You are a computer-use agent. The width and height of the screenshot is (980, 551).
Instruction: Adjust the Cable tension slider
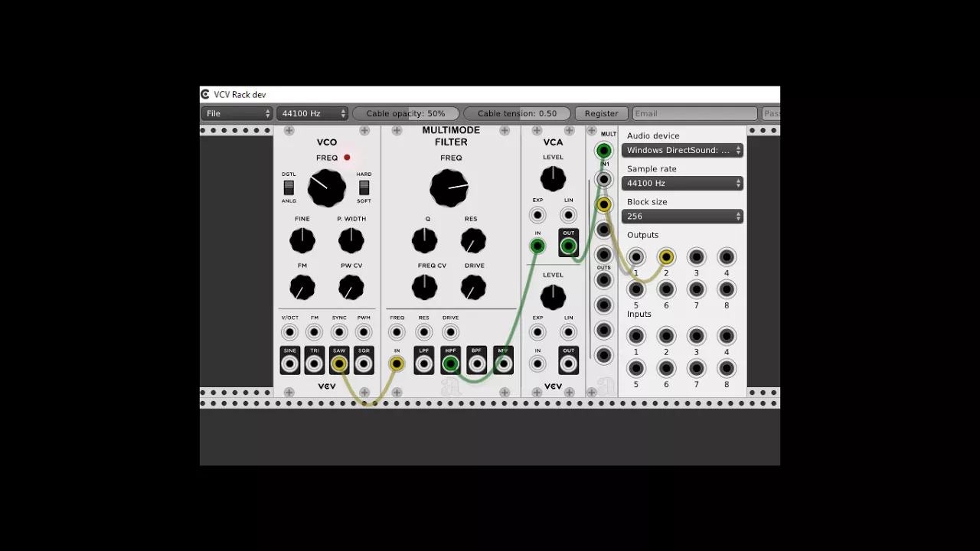517,113
